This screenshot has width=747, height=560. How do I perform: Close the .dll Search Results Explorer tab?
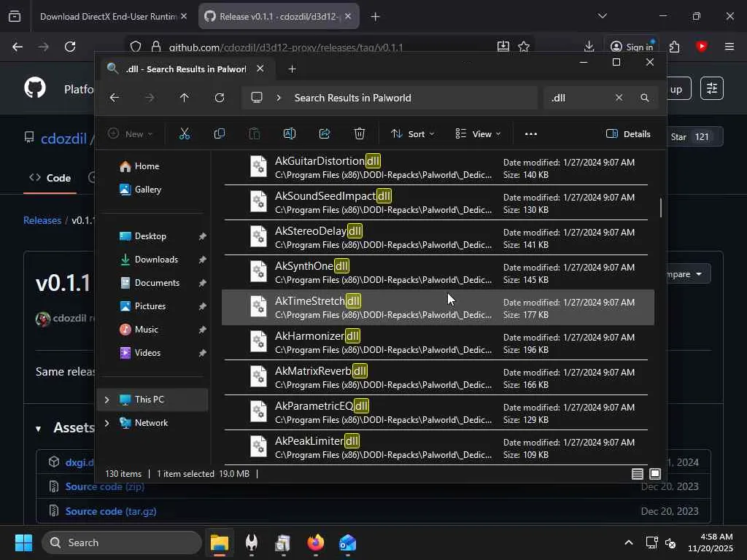click(x=260, y=69)
